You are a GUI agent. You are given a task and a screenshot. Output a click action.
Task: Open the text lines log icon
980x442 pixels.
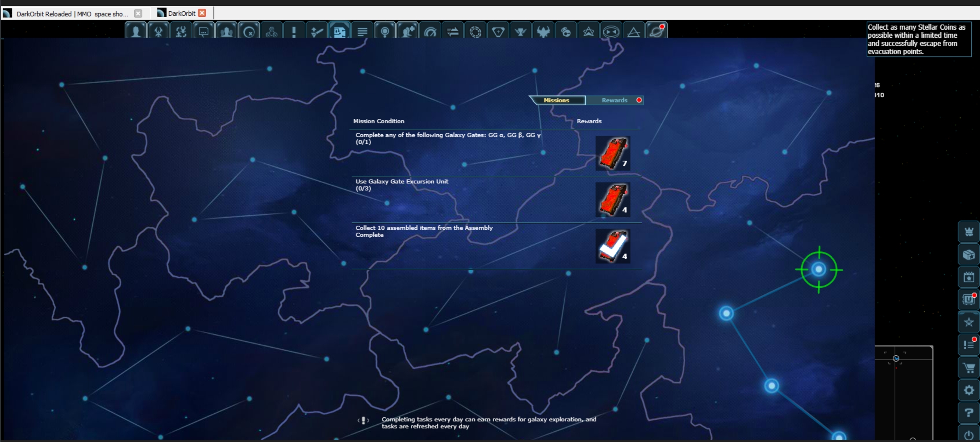(362, 30)
